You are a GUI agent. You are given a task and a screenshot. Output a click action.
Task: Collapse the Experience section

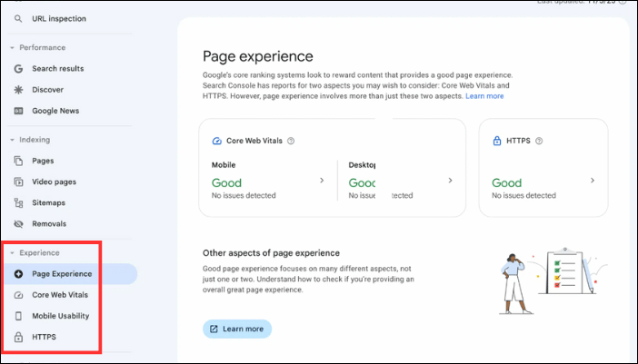[12, 253]
